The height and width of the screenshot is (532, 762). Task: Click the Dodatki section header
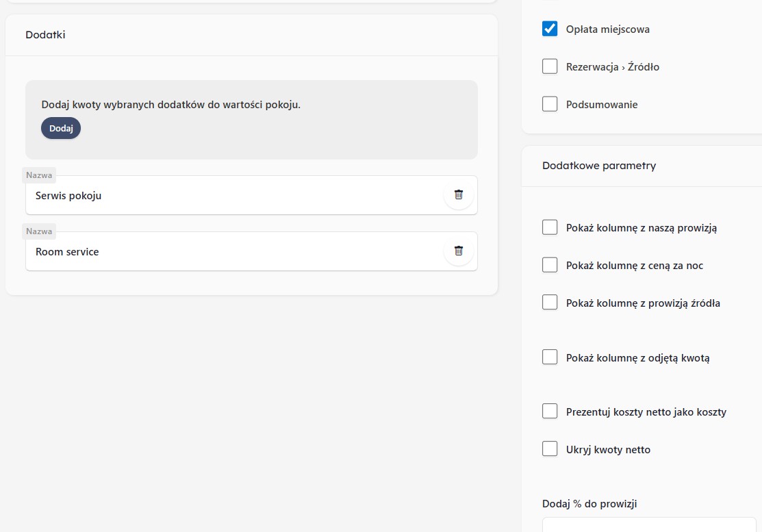click(45, 34)
